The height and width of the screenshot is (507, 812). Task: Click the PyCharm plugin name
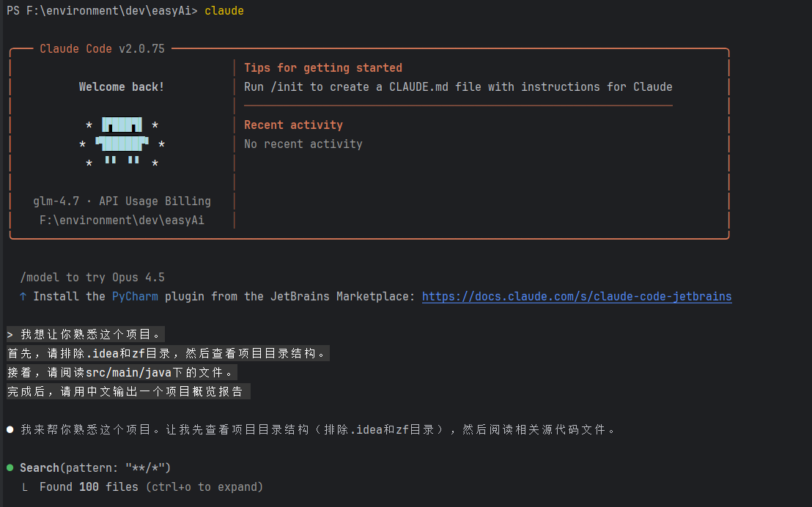pos(135,296)
